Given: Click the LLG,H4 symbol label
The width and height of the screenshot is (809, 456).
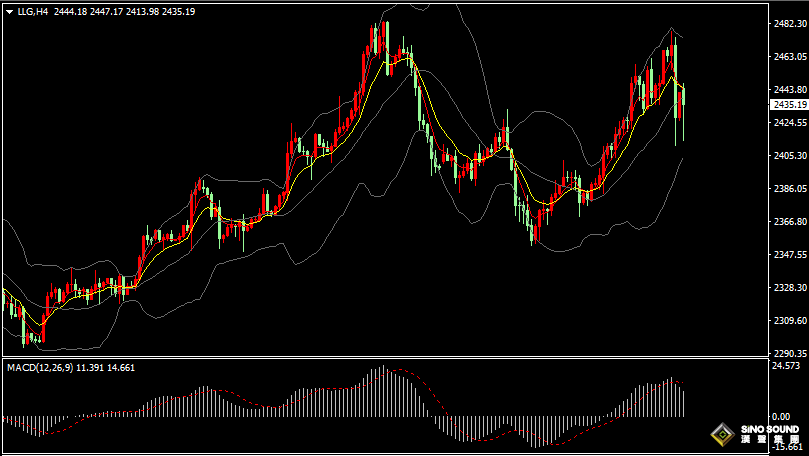Looking at the screenshot, I should (33, 11).
